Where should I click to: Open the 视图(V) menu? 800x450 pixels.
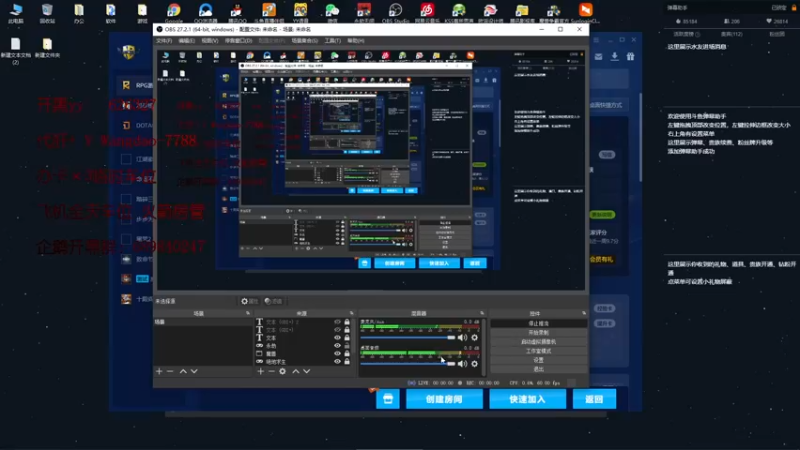(209, 40)
